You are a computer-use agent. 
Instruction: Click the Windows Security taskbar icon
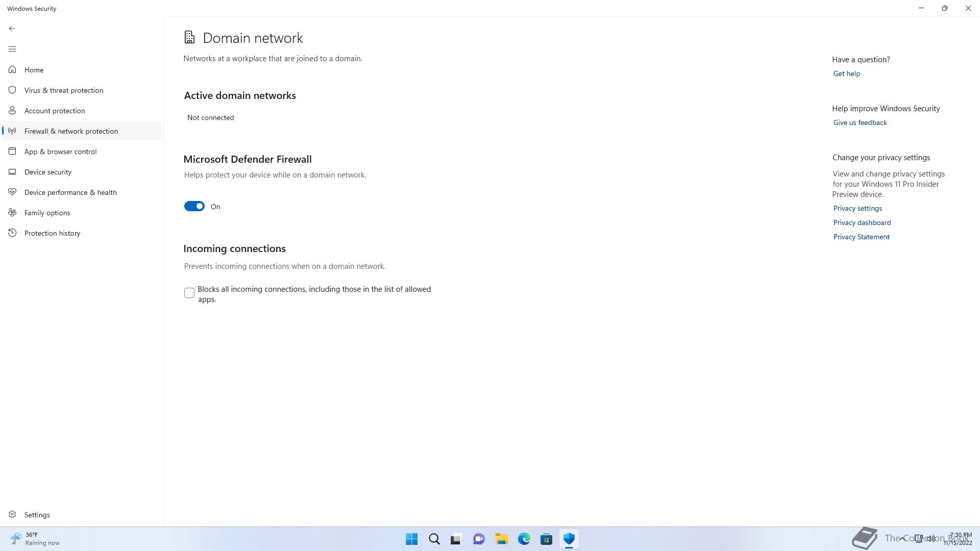tap(569, 539)
